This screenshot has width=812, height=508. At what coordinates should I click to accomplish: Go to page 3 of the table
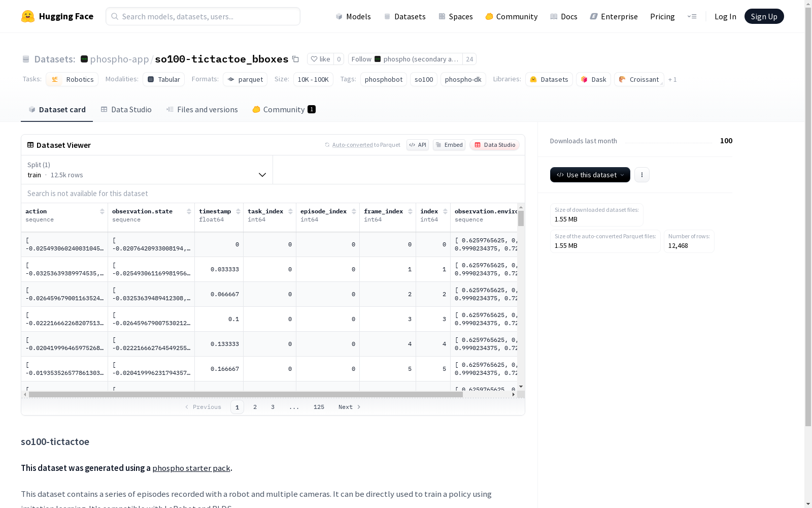pos(273,407)
